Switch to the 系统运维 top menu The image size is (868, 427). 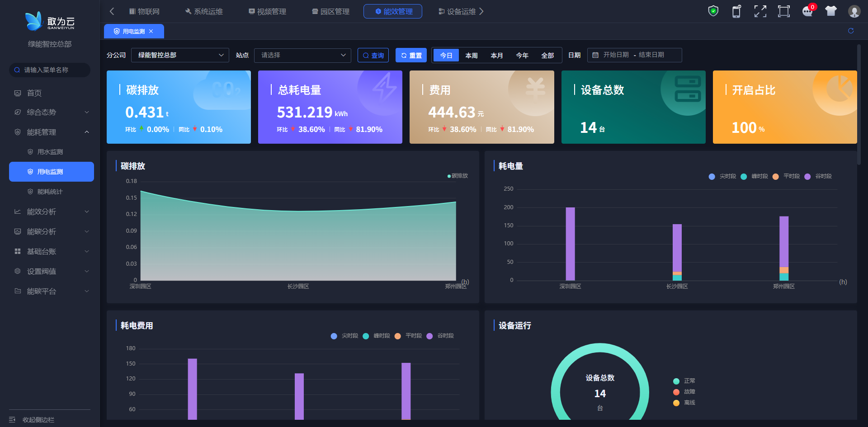204,11
